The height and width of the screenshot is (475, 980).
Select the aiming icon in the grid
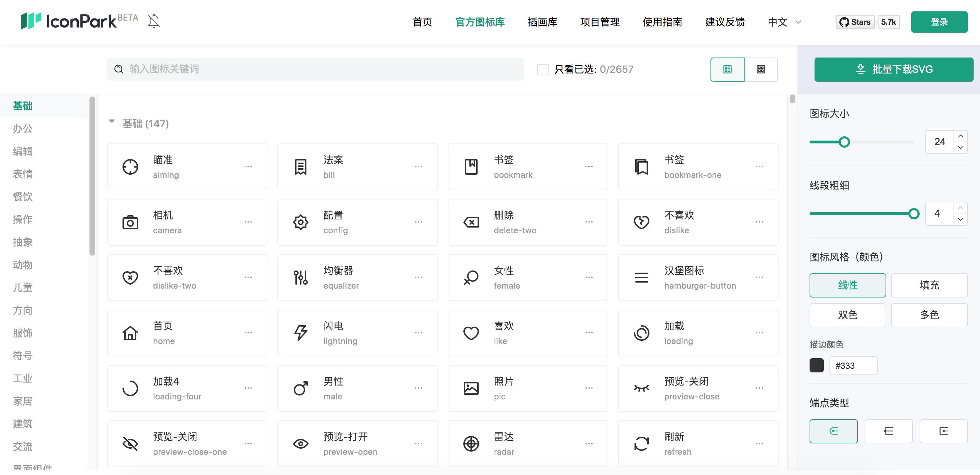[187, 166]
